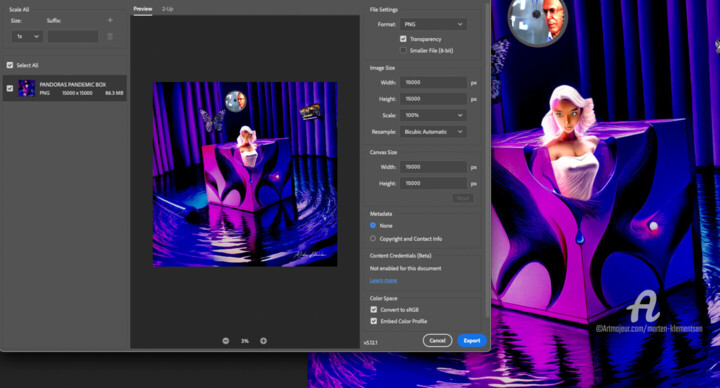Click the Canvas Size Height field
Screen dimensions: 720x388
pyautogui.click(x=433, y=183)
